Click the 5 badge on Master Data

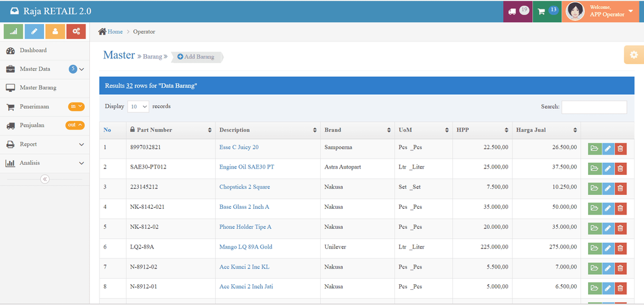73,69
